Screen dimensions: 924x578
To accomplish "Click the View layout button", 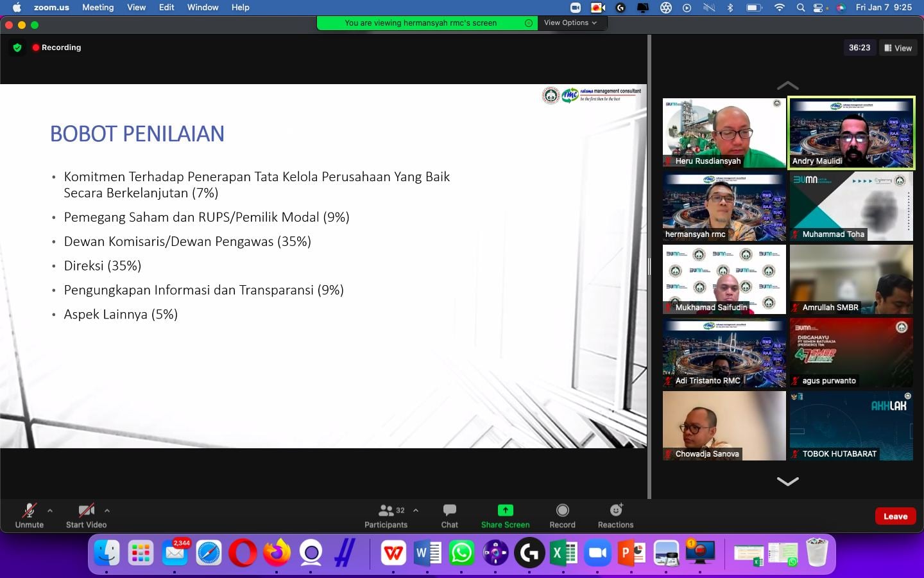I will pyautogui.click(x=898, y=48).
